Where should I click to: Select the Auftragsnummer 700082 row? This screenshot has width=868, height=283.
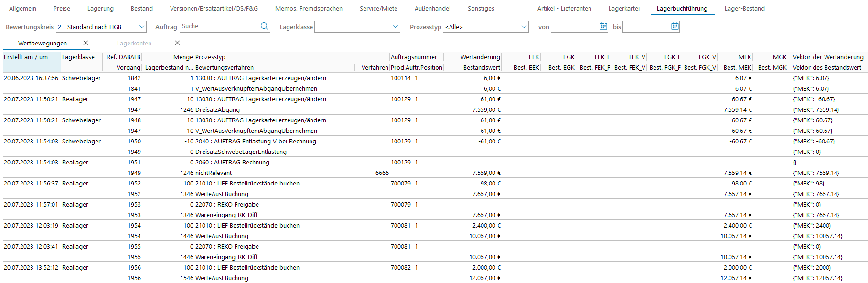pyautogui.click(x=400, y=268)
